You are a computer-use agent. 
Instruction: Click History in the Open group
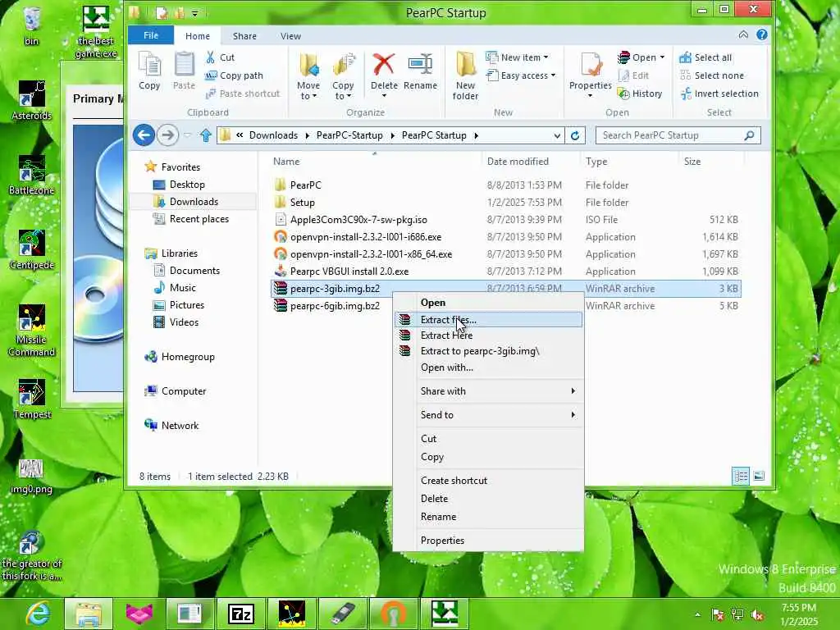640,94
